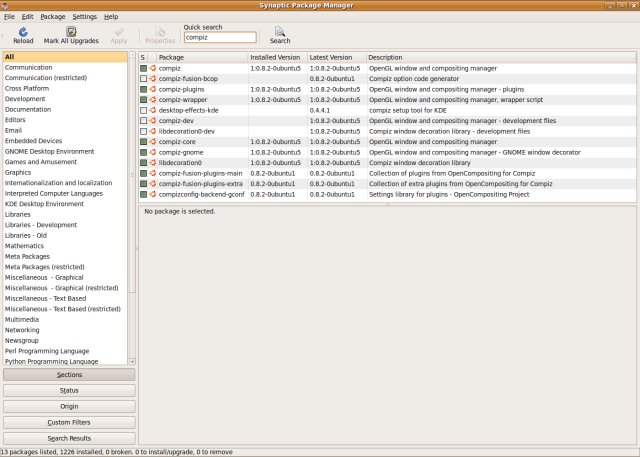Screen dimensions: 640x457
Task: Click Ubuntu logo icon beside compiz-dev
Action: 153,121
